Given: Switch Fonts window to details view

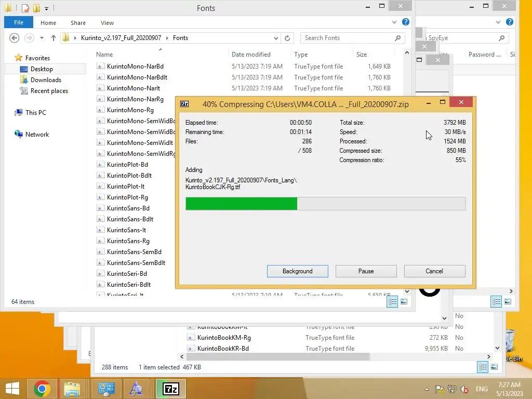Looking at the screenshot, I should [x=393, y=302].
